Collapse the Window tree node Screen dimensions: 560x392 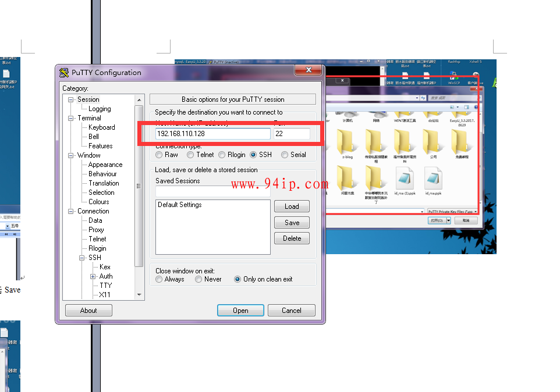(70, 155)
